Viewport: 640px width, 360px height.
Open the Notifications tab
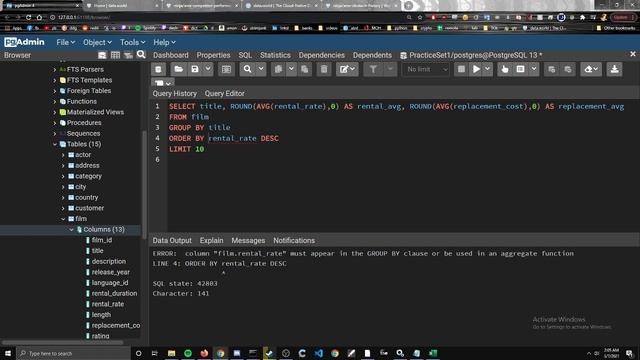[x=294, y=241]
